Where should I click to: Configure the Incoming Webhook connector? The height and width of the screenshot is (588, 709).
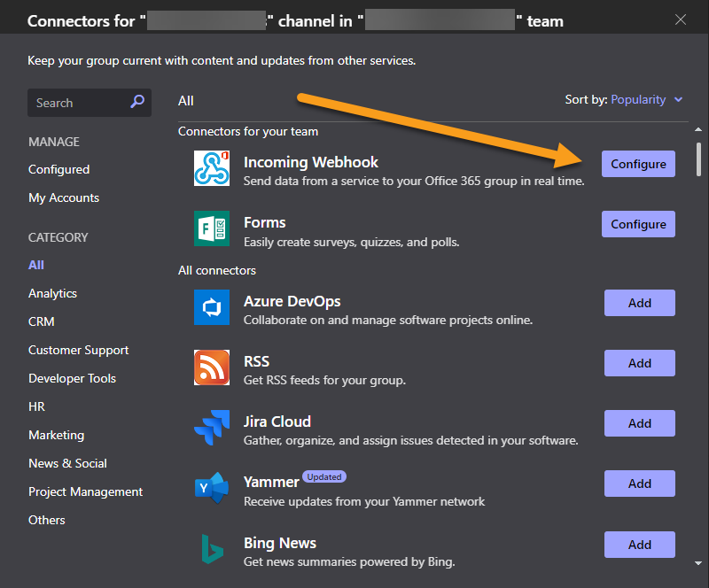tap(638, 164)
